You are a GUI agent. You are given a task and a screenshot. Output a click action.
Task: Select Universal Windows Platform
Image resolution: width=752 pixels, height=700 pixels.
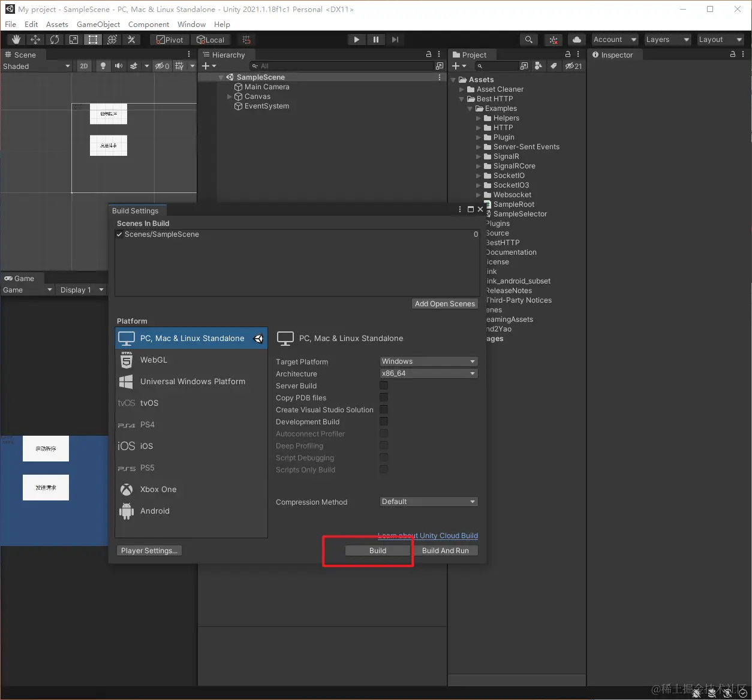[191, 381]
